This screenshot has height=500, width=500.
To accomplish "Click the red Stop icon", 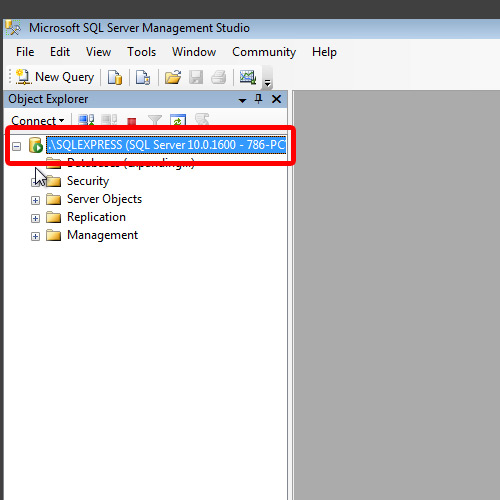I will [132, 121].
